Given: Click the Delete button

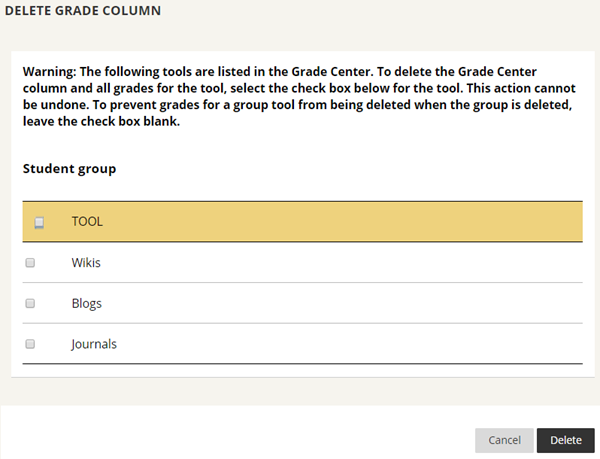Looking at the screenshot, I should (x=566, y=440).
